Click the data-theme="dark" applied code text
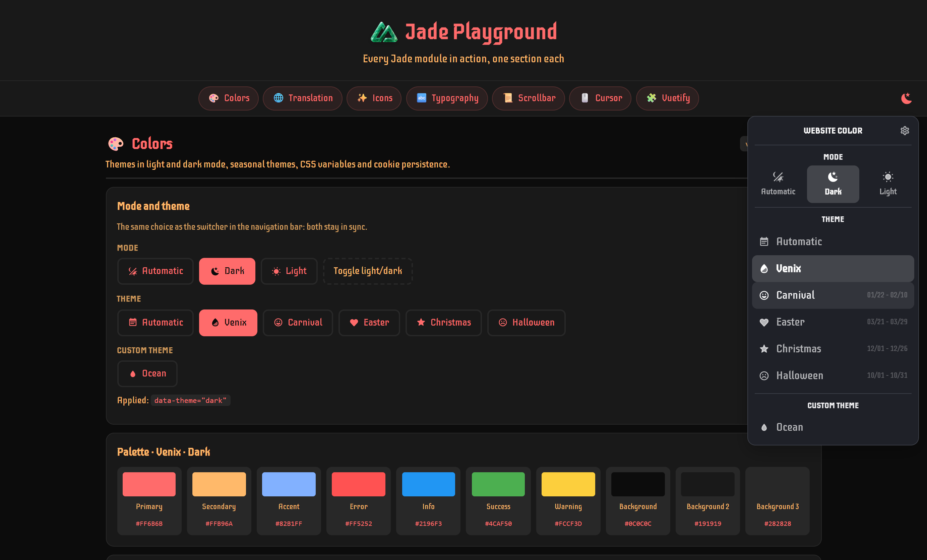 coord(190,401)
